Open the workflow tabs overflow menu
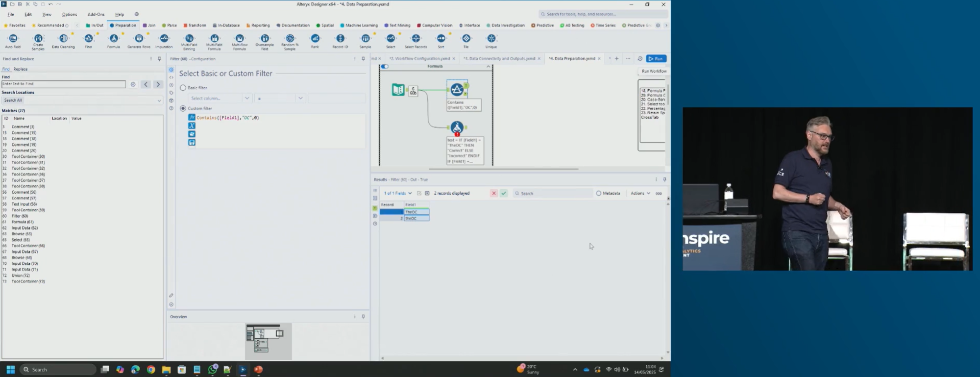The width and height of the screenshot is (980, 377). [x=628, y=59]
